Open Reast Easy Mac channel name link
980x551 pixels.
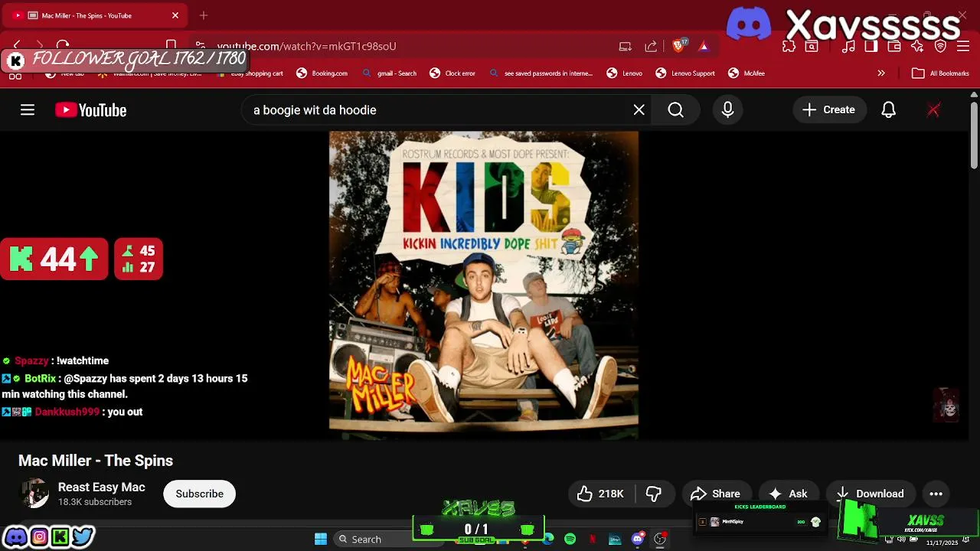101,487
